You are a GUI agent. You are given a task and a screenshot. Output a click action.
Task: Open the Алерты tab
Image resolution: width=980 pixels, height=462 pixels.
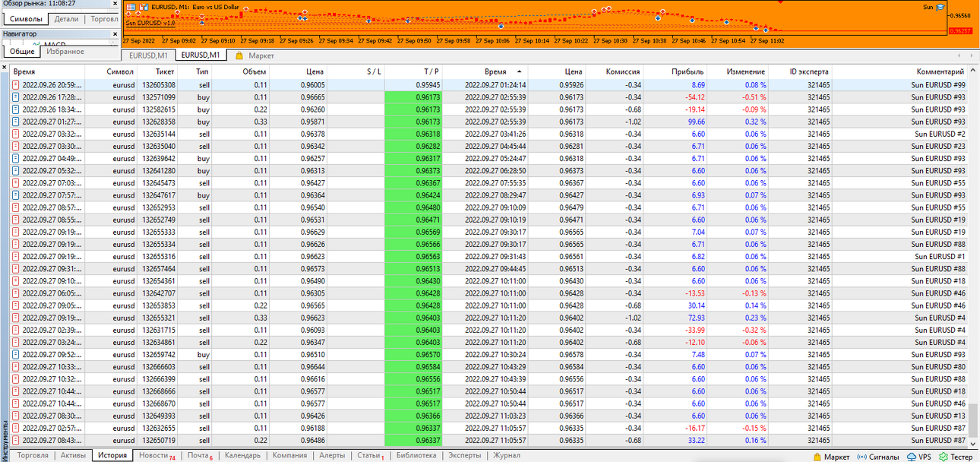click(332, 456)
